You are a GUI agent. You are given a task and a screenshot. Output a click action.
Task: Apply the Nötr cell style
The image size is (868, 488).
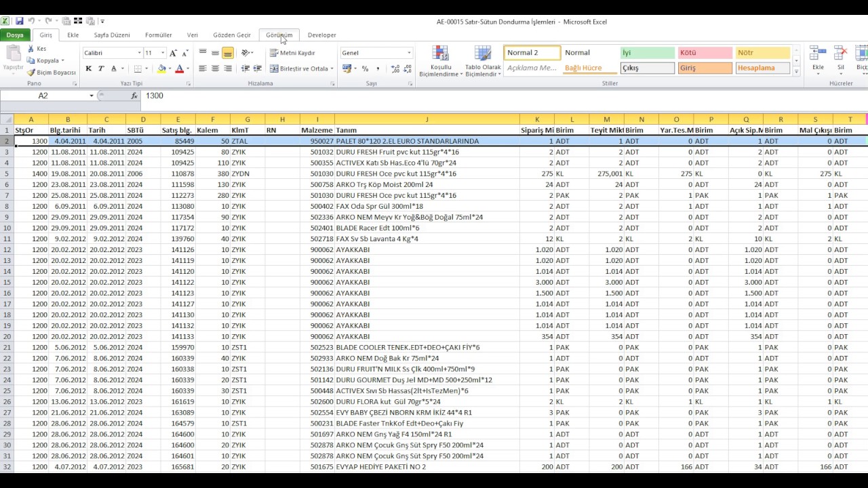(763, 53)
